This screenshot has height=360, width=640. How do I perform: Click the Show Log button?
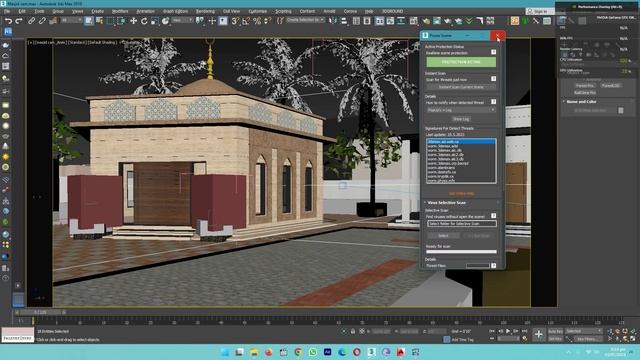pos(461,119)
